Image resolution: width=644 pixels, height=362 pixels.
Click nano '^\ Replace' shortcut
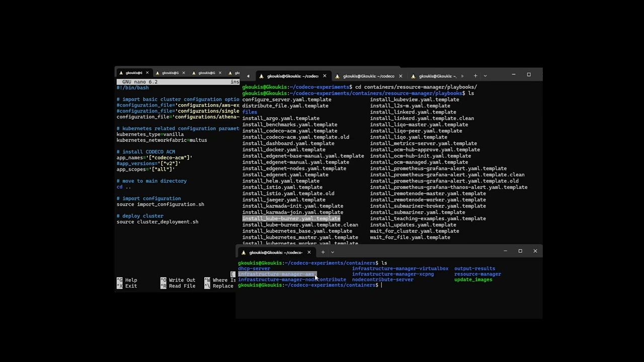[219, 286]
